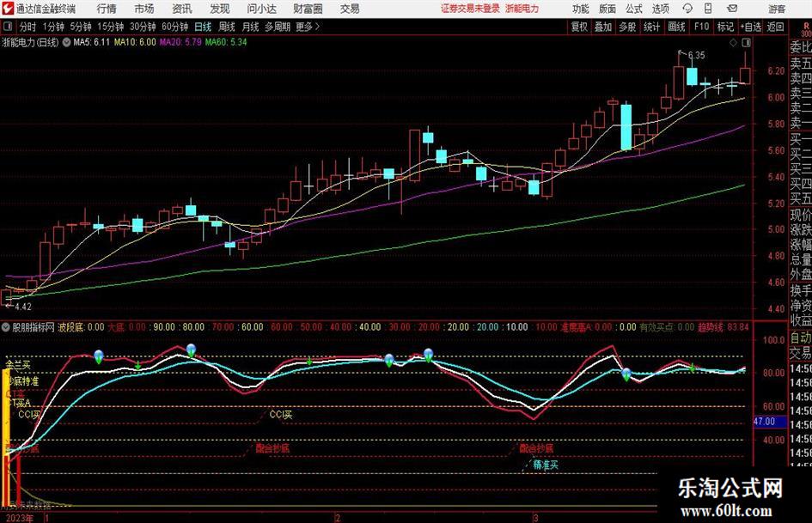Open the 问小达 menu
The height and width of the screenshot is (523, 812).
click(261, 9)
